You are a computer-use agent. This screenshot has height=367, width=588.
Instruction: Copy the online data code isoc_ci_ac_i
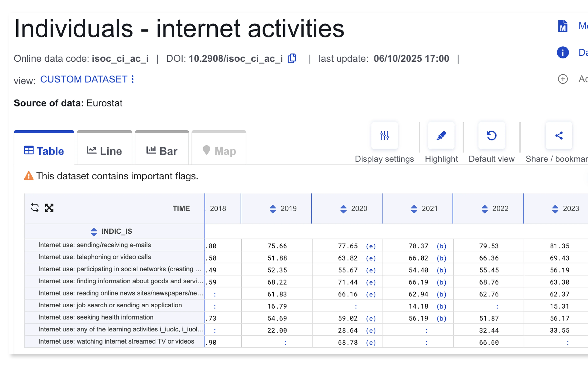coord(292,58)
